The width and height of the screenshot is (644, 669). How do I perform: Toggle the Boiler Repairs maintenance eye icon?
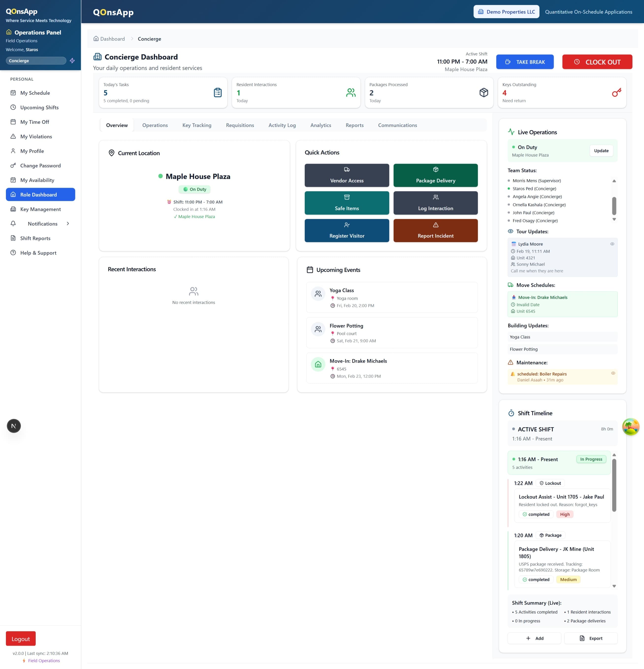click(x=613, y=373)
